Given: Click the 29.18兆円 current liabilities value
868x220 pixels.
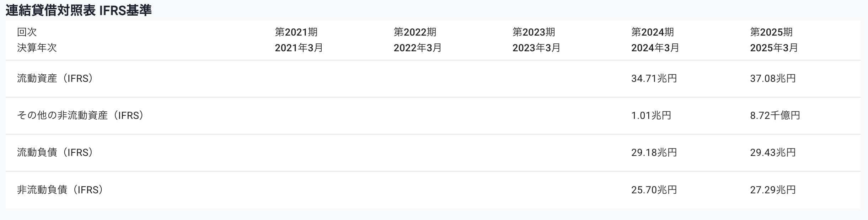Looking at the screenshot, I should tap(654, 152).
